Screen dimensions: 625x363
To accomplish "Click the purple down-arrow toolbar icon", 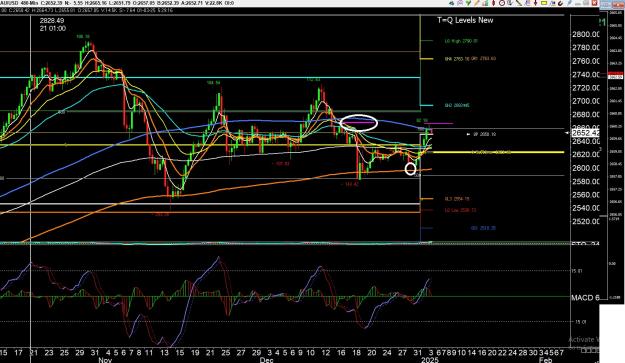I will point(536,3).
